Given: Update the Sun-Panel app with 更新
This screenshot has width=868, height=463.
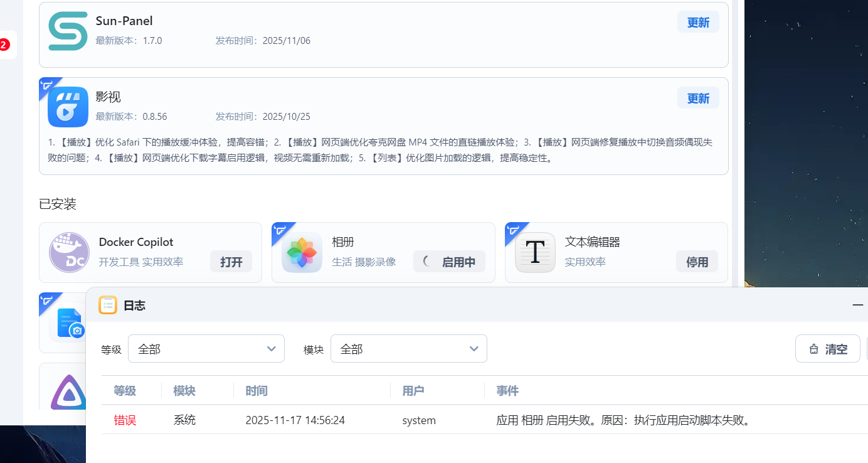Looking at the screenshot, I should click(x=698, y=23).
